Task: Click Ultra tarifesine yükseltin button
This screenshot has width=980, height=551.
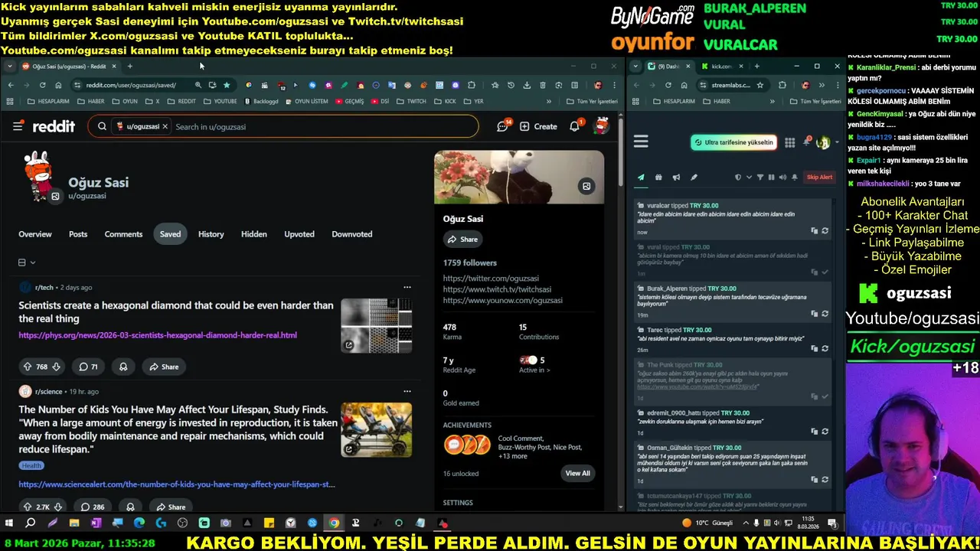Action: pyautogui.click(x=733, y=142)
